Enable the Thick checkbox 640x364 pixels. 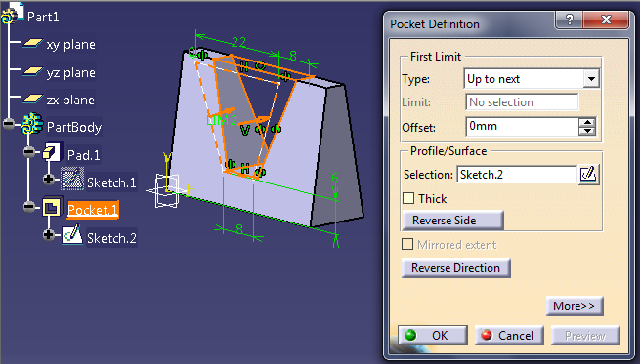click(408, 198)
